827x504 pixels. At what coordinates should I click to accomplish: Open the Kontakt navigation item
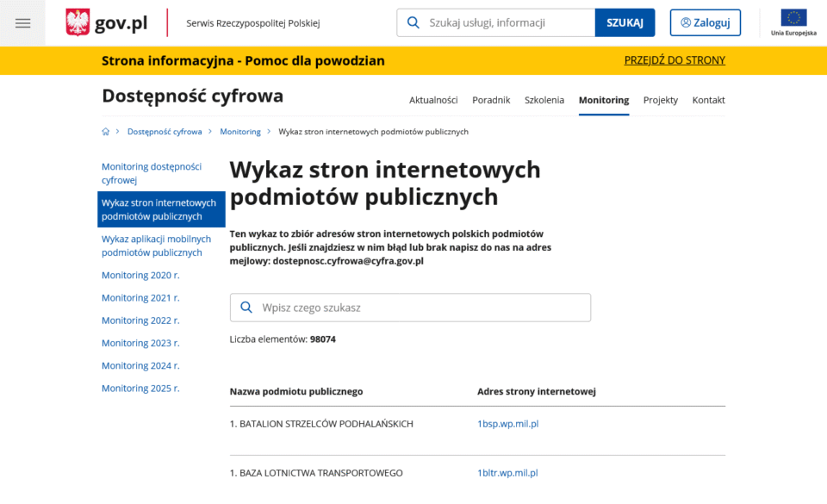point(708,100)
